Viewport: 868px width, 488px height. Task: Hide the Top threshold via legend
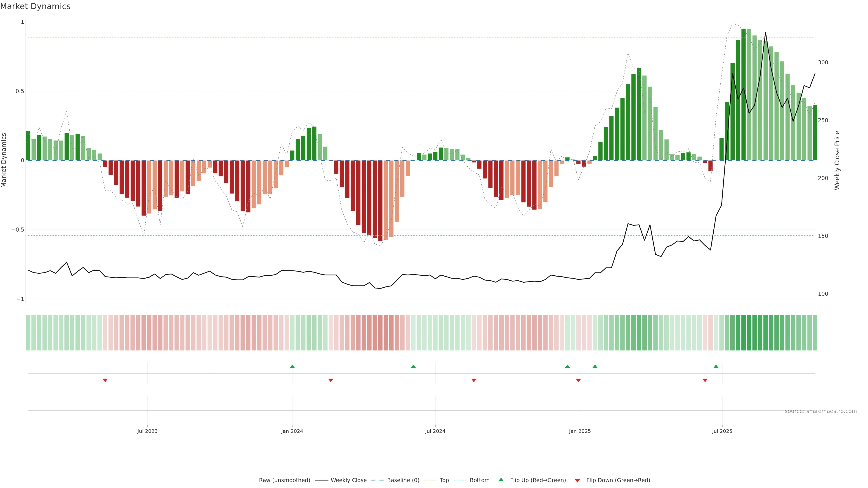click(444, 480)
